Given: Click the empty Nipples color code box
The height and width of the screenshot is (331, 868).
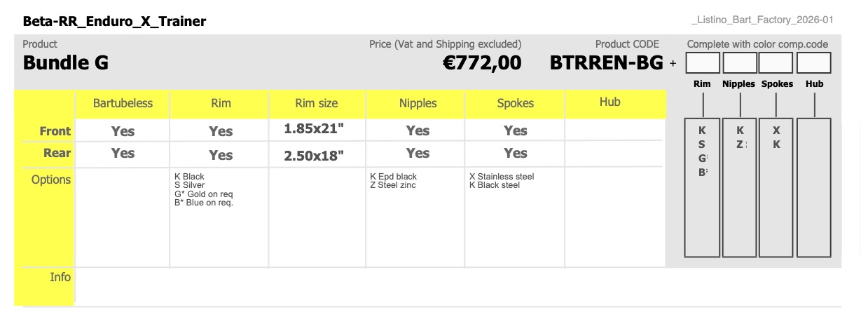Looking at the screenshot, I should click(x=740, y=63).
